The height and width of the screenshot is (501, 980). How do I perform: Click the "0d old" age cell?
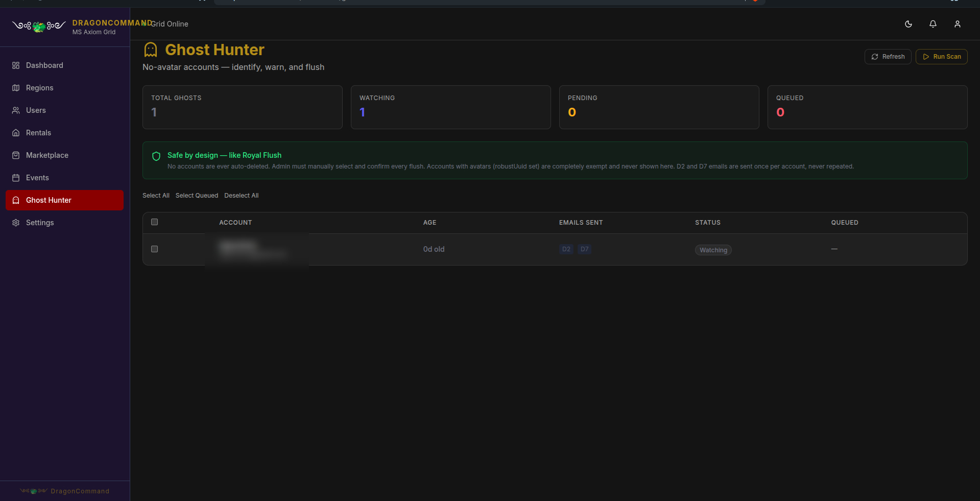click(x=434, y=249)
